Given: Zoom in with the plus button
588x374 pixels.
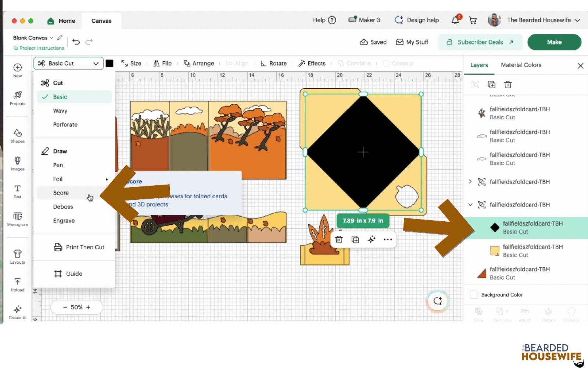Looking at the screenshot, I should click(x=88, y=307).
